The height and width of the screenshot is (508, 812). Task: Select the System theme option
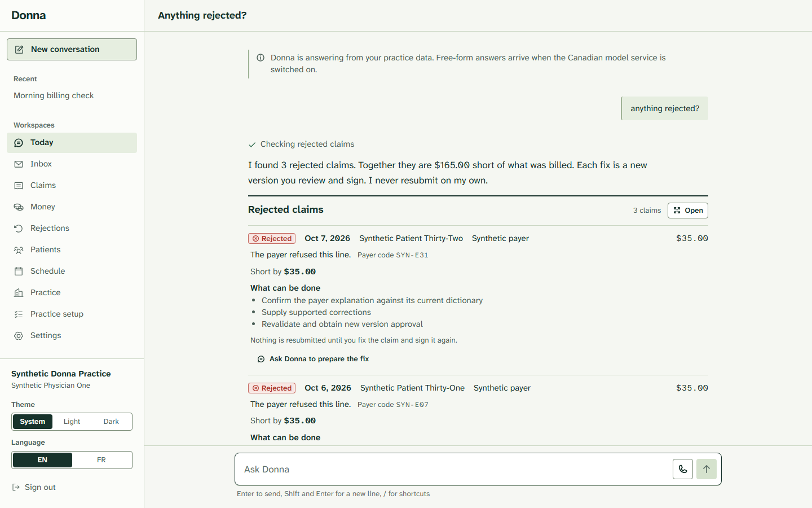click(33, 422)
